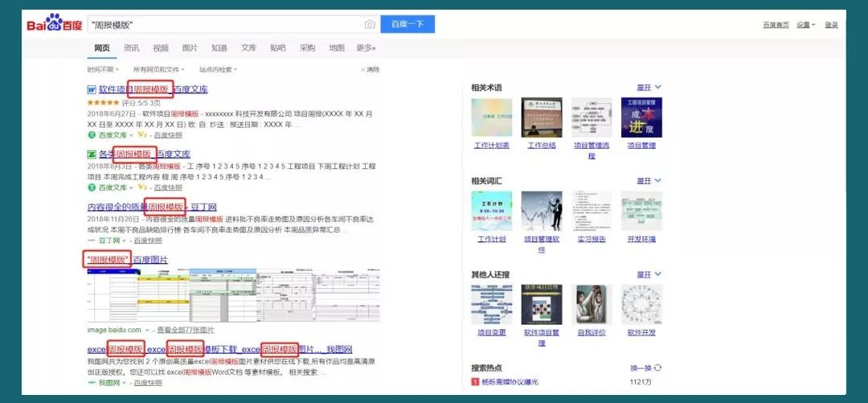Screen dimensions: 868x403
Task: Click the 换一换 refresh text
Action: click(641, 368)
